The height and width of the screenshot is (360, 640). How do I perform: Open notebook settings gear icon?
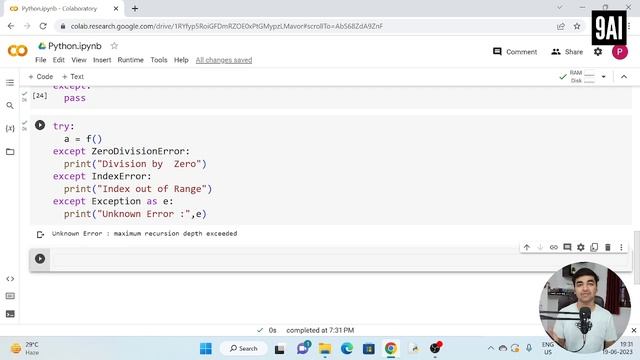click(x=598, y=52)
